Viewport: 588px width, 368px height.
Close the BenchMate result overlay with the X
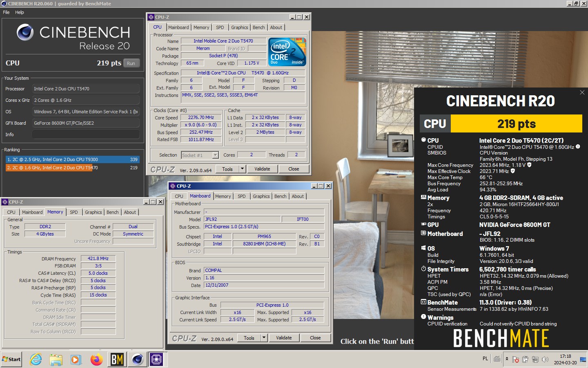tap(582, 92)
